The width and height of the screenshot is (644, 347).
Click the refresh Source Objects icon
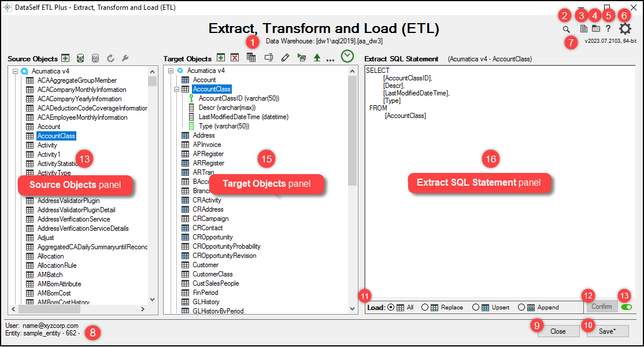point(110,58)
